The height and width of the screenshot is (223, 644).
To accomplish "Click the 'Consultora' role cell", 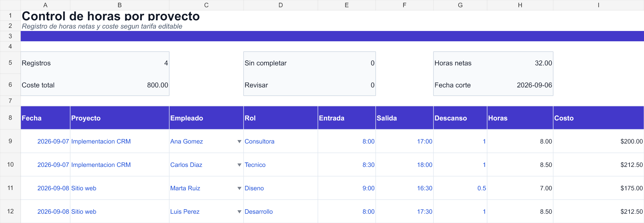I will [281, 141].
